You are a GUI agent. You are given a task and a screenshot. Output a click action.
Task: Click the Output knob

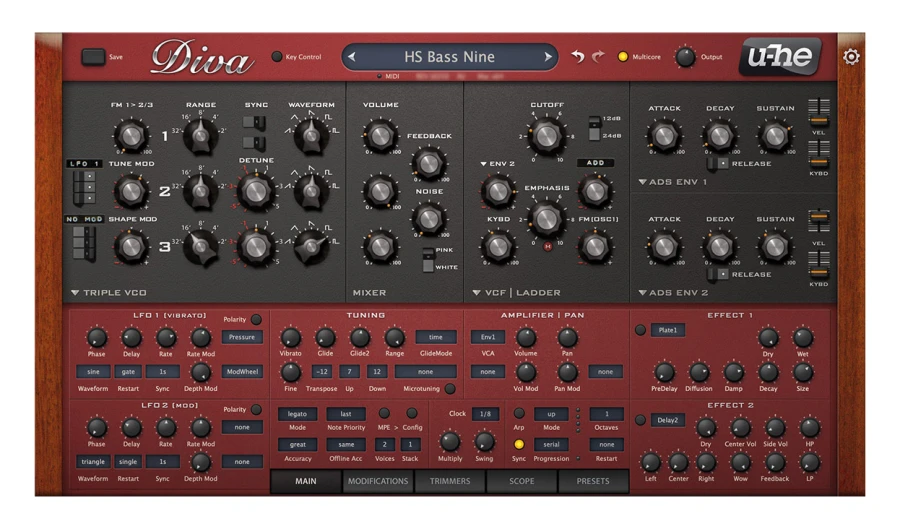[x=685, y=57]
